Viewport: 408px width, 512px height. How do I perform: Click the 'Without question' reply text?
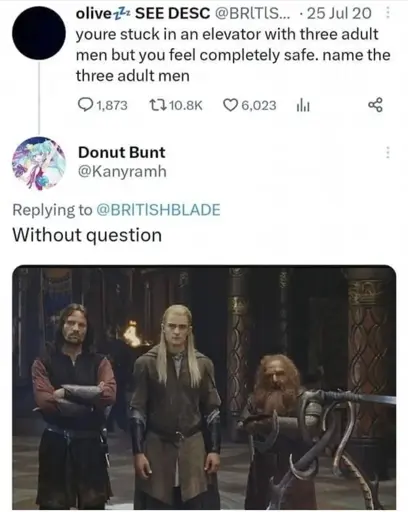pos(87,235)
